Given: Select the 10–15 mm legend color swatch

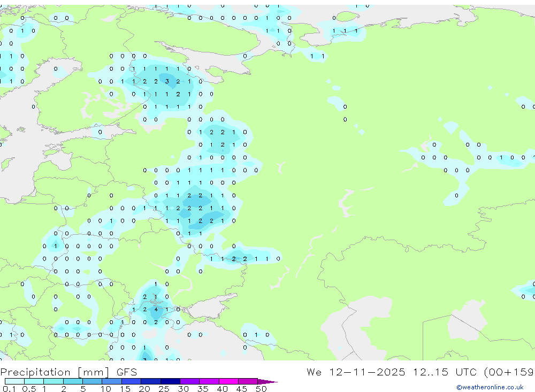Looking at the screenshot, I should click(112, 381).
